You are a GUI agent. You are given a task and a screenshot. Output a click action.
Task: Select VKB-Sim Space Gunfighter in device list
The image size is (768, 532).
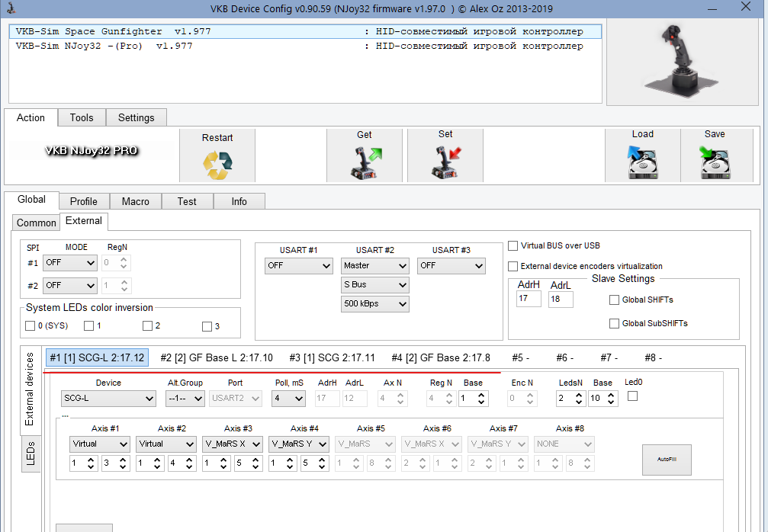pos(305,32)
